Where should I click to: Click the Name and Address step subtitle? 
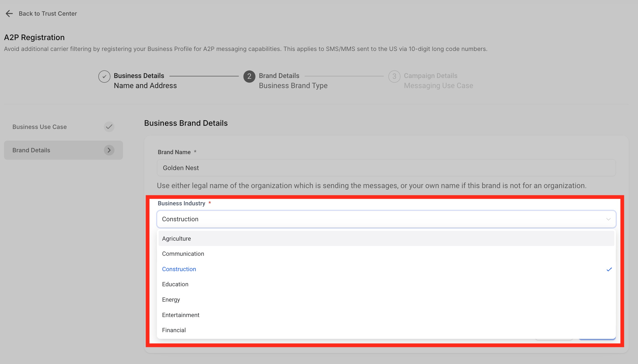coord(145,86)
